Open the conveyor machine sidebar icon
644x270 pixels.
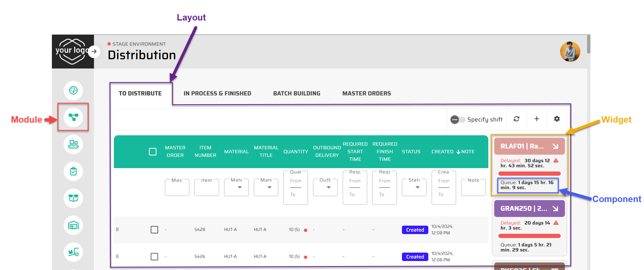[x=73, y=144]
